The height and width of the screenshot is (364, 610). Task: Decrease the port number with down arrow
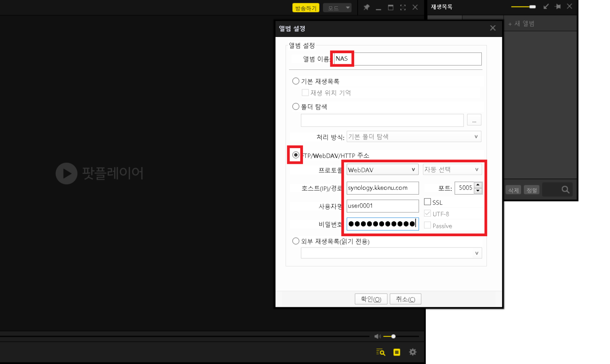[x=478, y=191]
